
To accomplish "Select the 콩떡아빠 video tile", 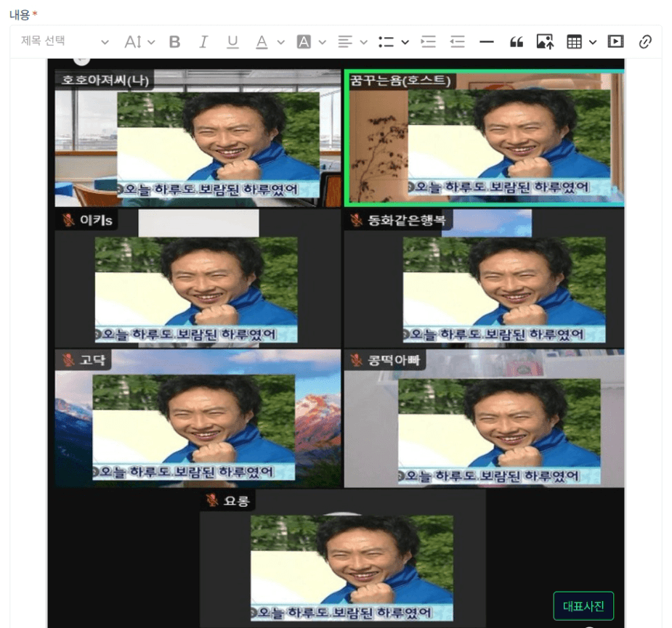I will click(x=485, y=418).
